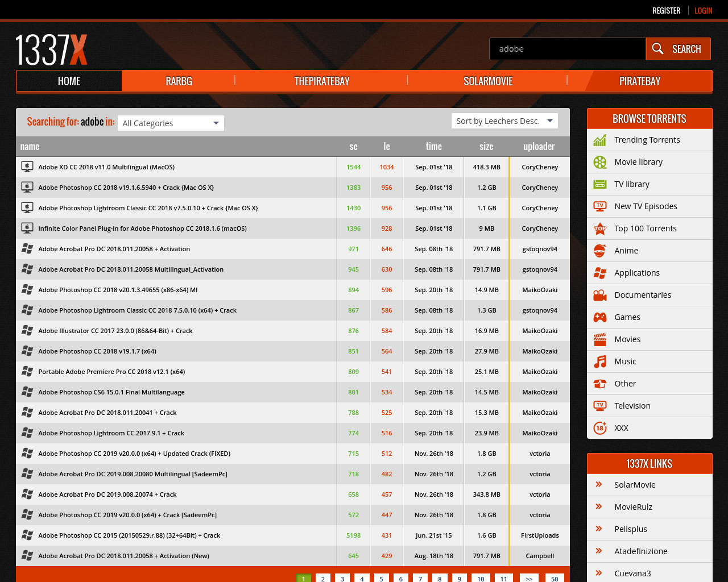Image resolution: width=728 pixels, height=582 pixels.
Task: Click the Applications category link text
Action: [x=637, y=273]
